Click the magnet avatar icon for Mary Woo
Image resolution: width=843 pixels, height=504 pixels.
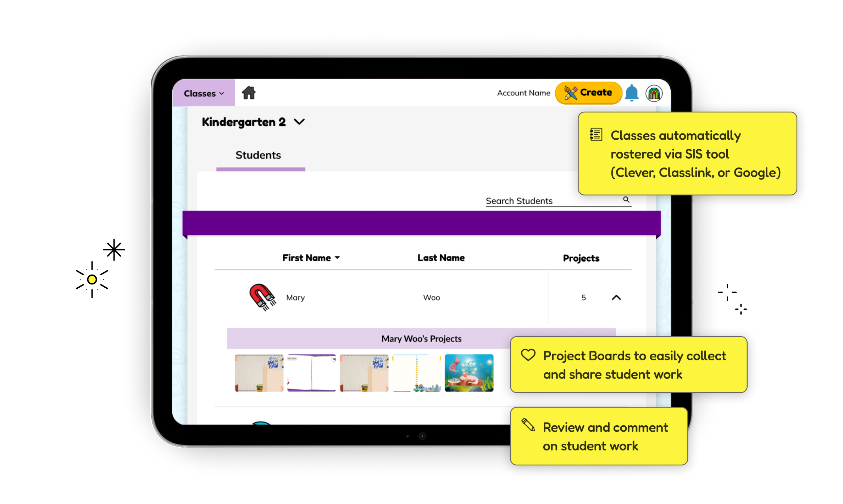[x=262, y=297]
